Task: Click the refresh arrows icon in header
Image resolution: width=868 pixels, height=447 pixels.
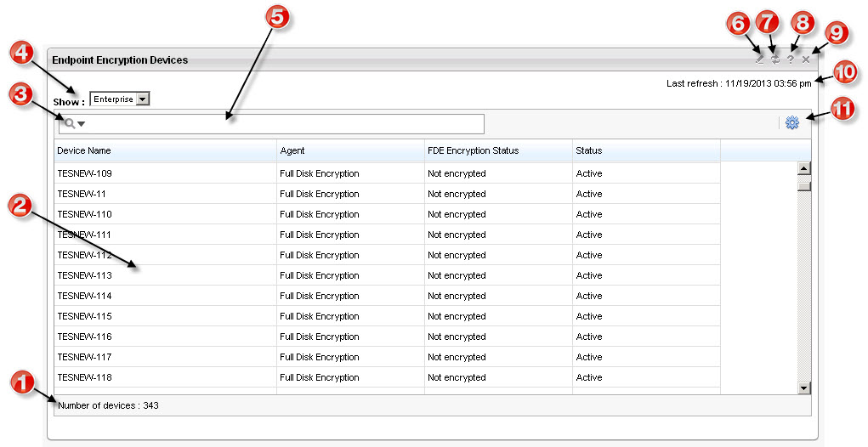Action: (x=775, y=59)
